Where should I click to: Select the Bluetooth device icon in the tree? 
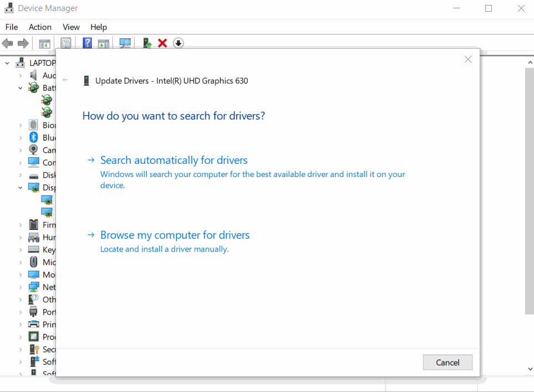[33, 137]
